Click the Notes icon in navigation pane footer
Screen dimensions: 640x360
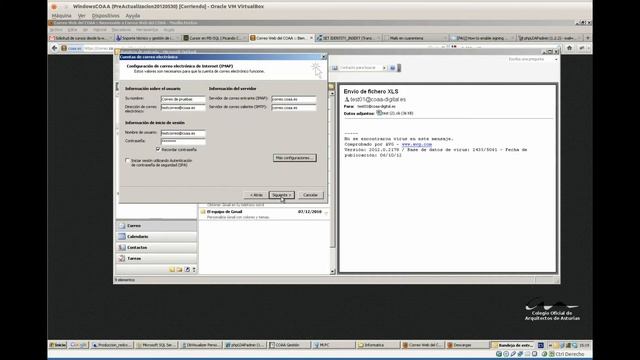[172, 269]
